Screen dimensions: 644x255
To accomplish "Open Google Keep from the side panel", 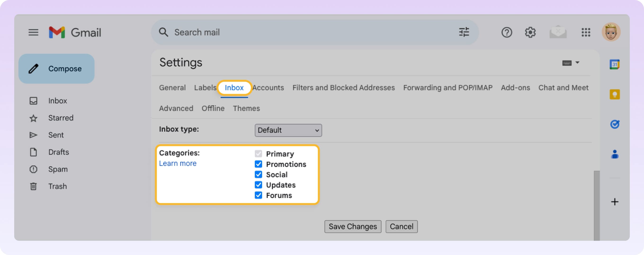I will pyautogui.click(x=615, y=94).
